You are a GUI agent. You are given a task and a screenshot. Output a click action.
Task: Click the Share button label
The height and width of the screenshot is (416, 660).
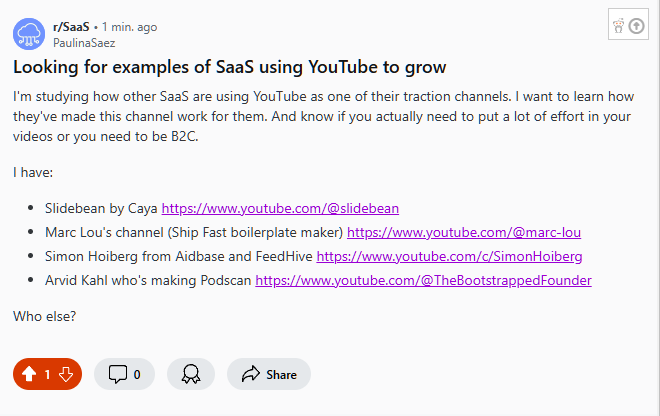[x=281, y=375]
